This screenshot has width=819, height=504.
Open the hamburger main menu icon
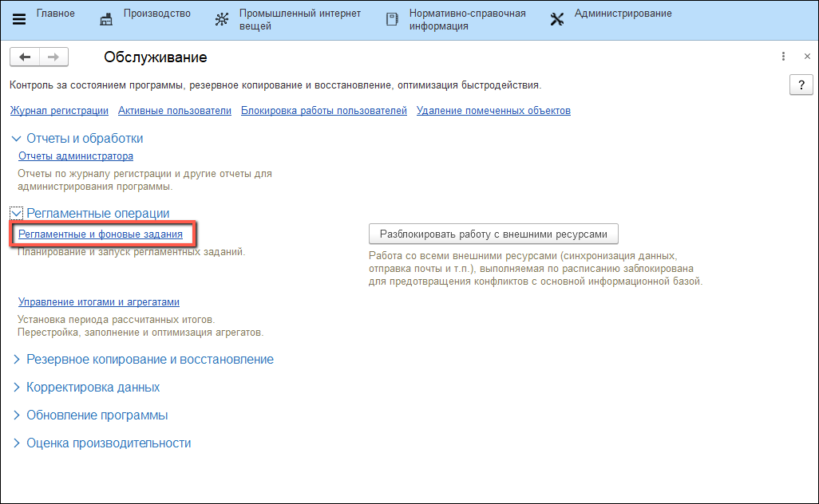[x=19, y=20]
